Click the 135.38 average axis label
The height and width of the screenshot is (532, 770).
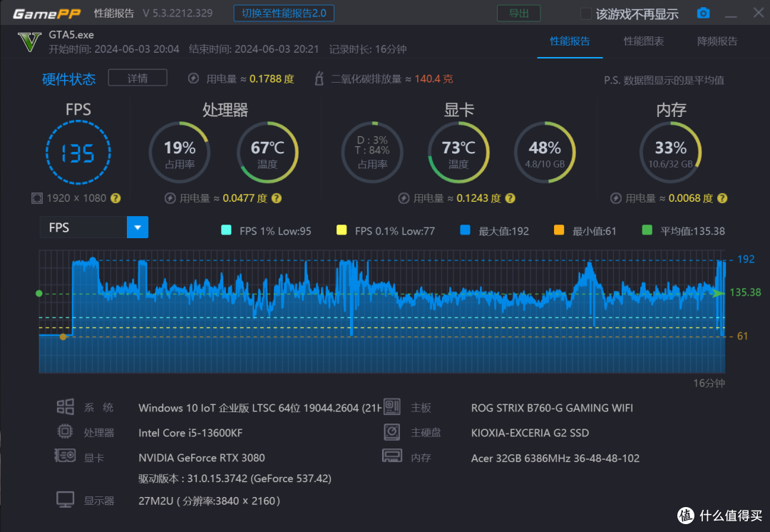point(746,292)
